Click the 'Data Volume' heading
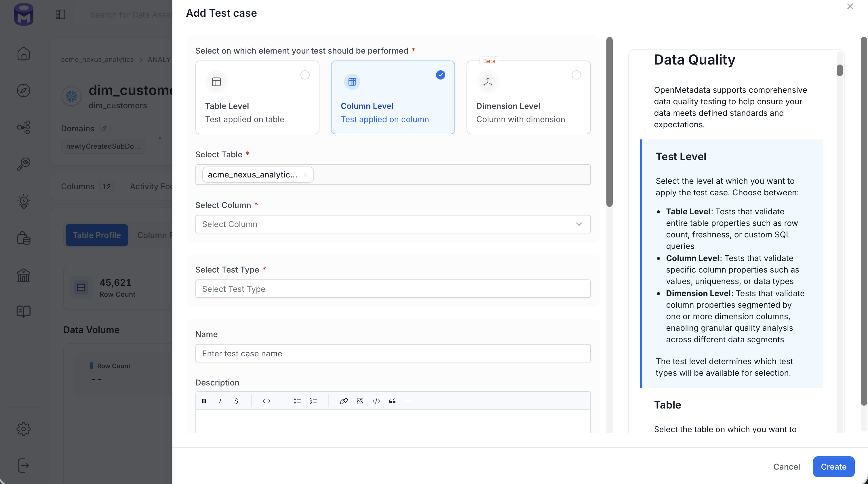 (91, 330)
